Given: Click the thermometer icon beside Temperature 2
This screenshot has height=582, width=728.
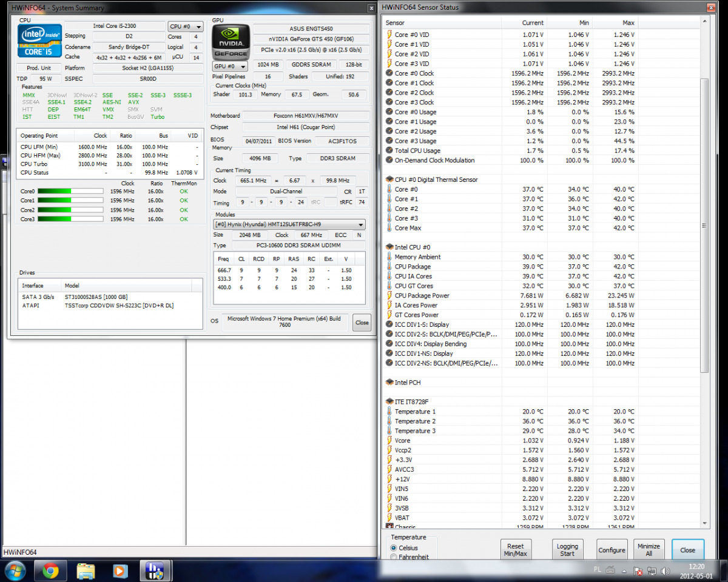Looking at the screenshot, I should pyautogui.click(x=389, y=421).
